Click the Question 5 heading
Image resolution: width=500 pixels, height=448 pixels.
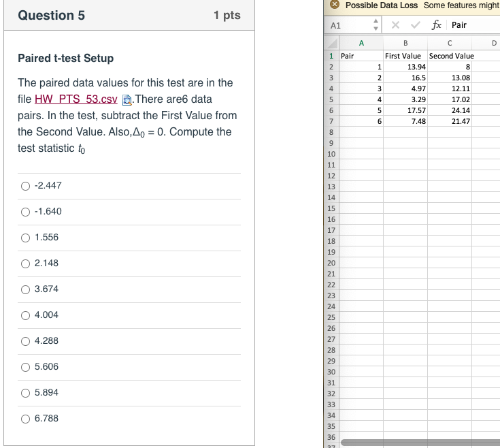51,15
